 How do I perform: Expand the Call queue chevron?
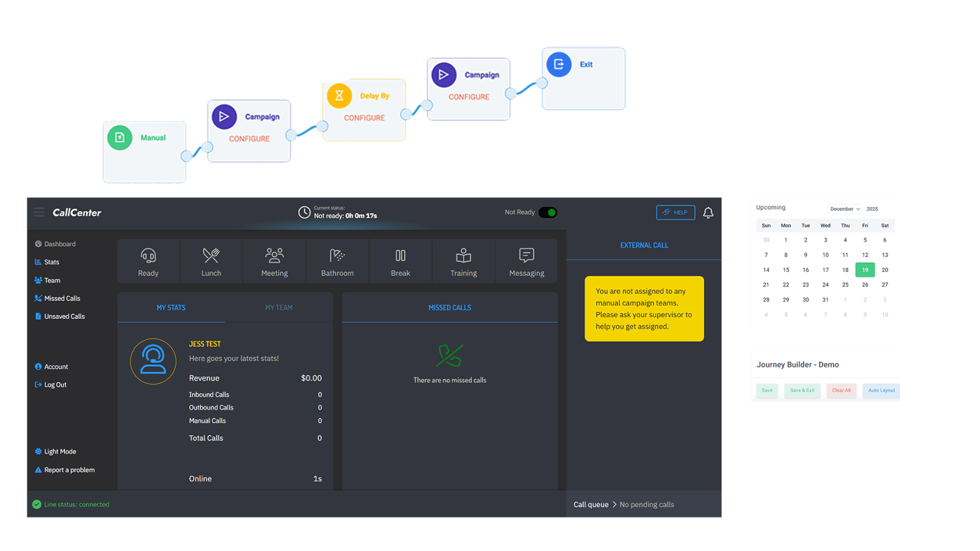(x=614, y=504)
